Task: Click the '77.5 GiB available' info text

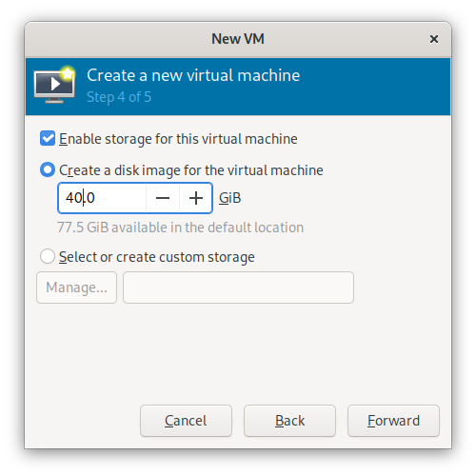Action: [181, 228]
